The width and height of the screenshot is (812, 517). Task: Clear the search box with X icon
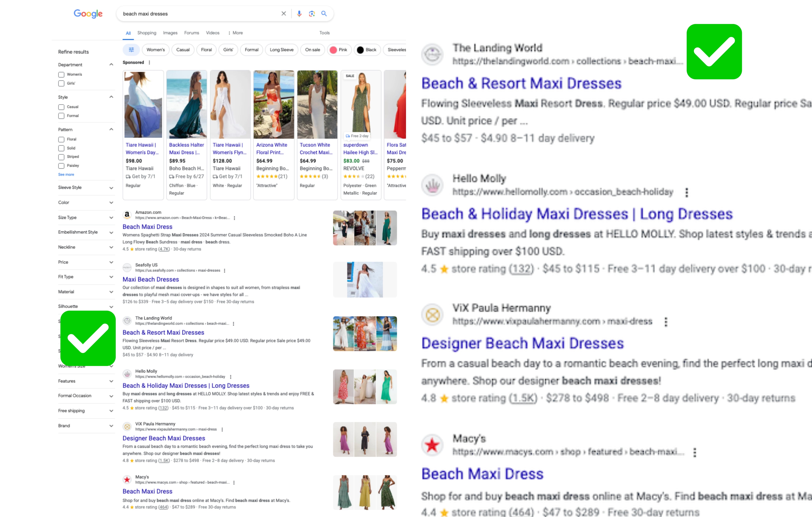pyautogui.click(x=284, y=13)
